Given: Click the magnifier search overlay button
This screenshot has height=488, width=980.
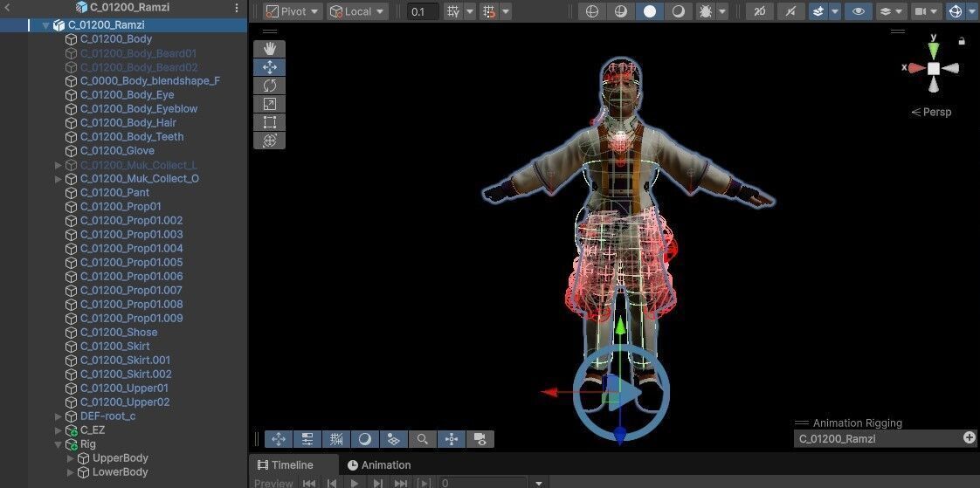Looking at the screenshot, I should click(423, 439).
